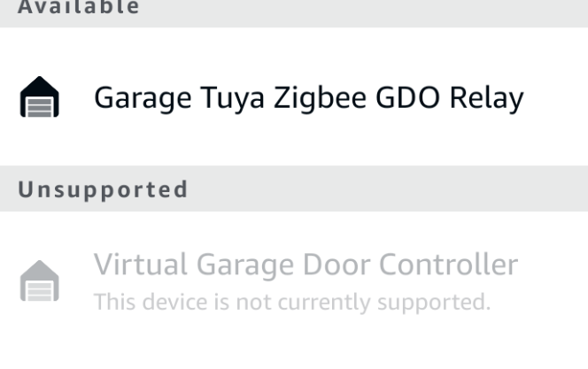Open the available garage device row
The image size is (588, 369).
[x=294, y=96]
